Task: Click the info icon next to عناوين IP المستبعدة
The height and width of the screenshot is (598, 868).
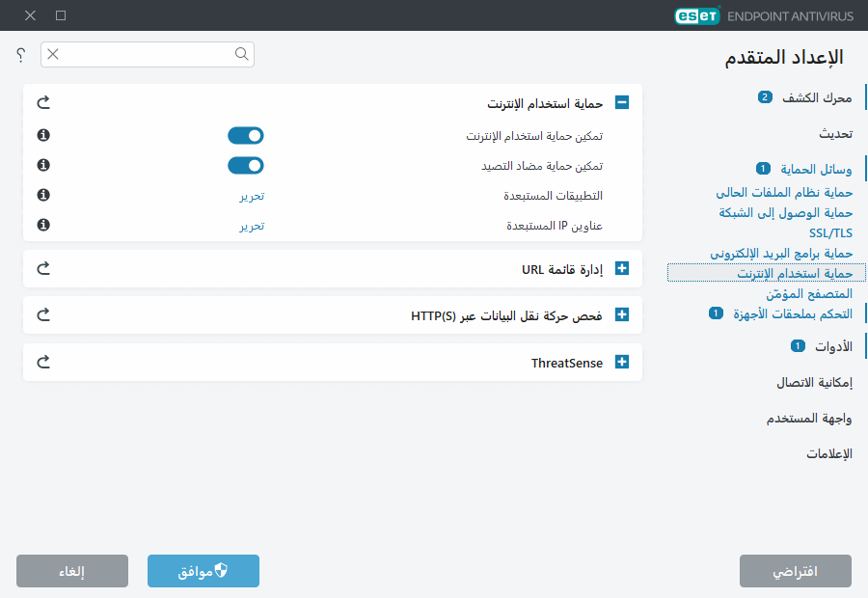Action: pyautogui.click(x=42, y=225)
